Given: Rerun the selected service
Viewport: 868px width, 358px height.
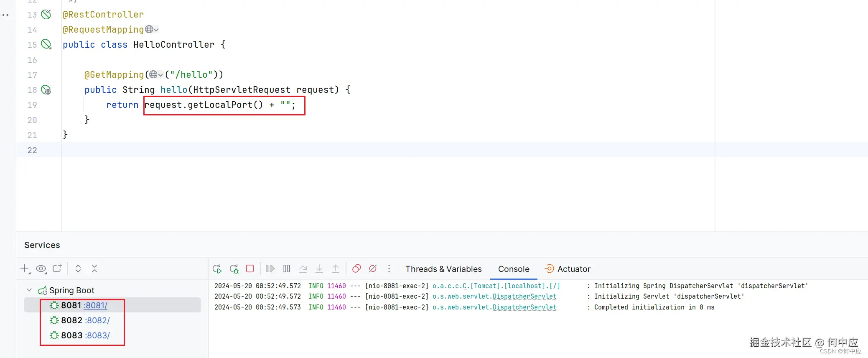Looking at the screenshot, I should [x=217, y=269].
